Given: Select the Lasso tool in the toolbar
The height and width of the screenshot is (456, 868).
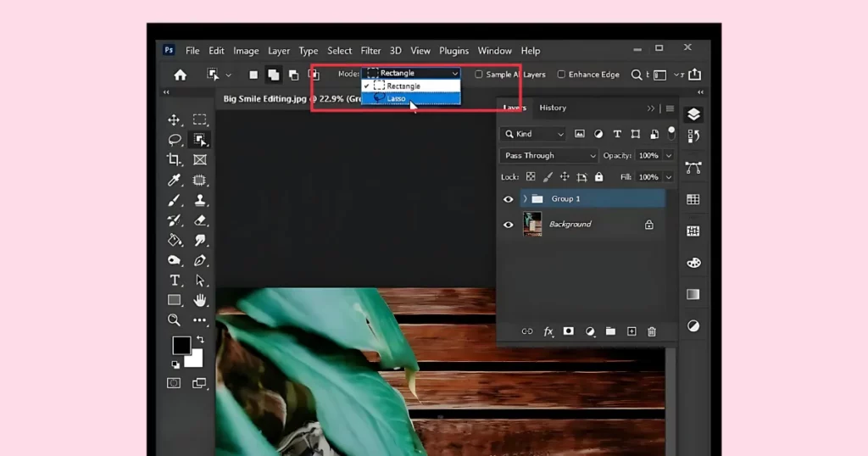Looking at the screenshot, I should coord(175,140).
